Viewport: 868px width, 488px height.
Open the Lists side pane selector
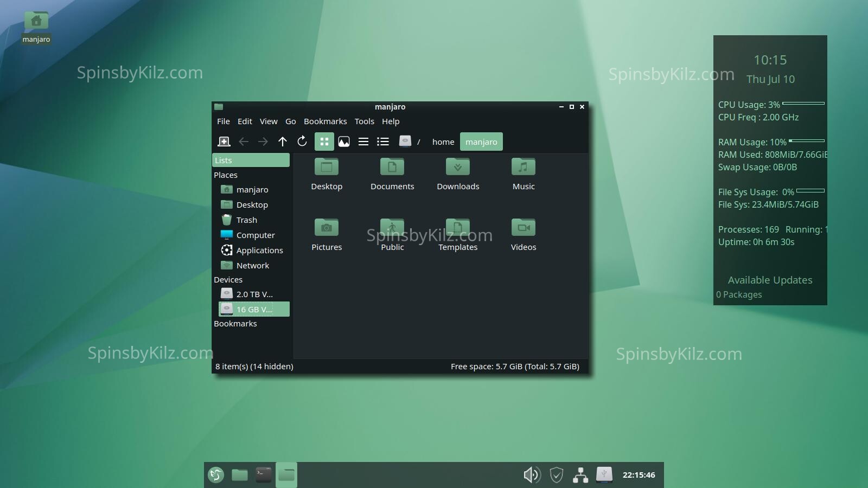point(251,160)
